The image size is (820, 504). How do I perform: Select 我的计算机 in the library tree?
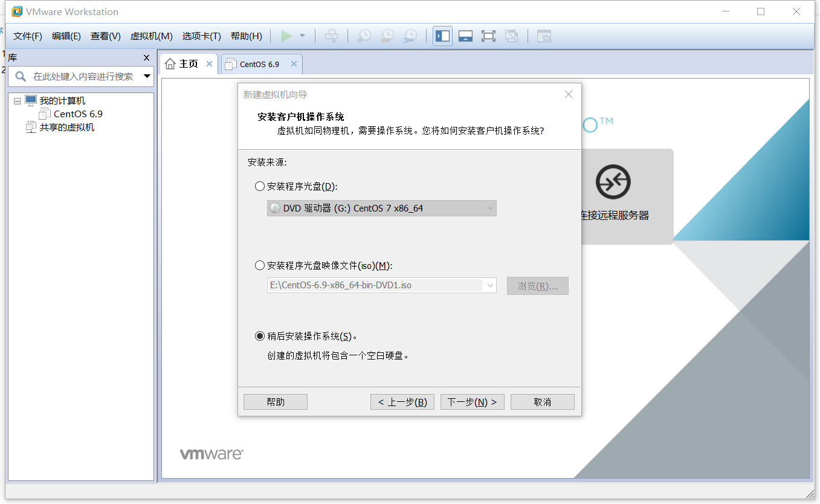click(63, 101)
